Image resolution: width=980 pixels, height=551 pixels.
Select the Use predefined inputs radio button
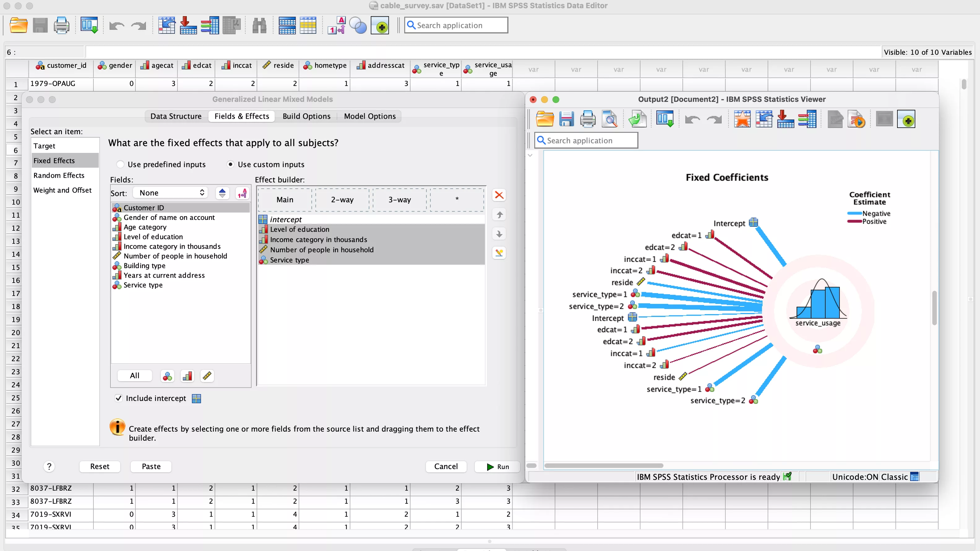pos(121,164)
